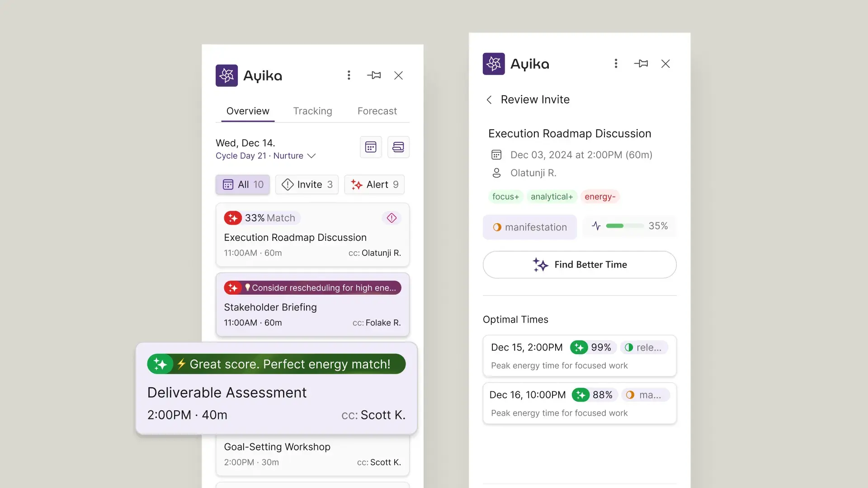Pin the left Ayika panel
Viewport: 868px width, 488px height.
pyautogui.click(x=374, y=75)
